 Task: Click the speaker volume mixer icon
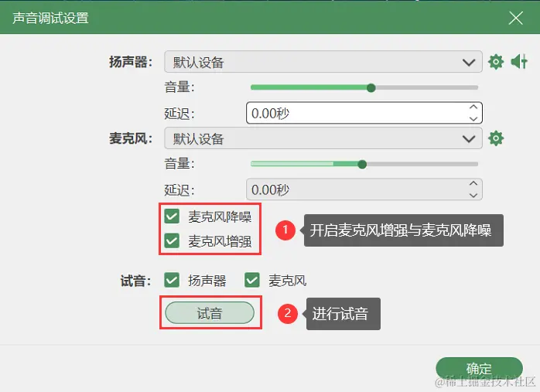pos(519,62)
